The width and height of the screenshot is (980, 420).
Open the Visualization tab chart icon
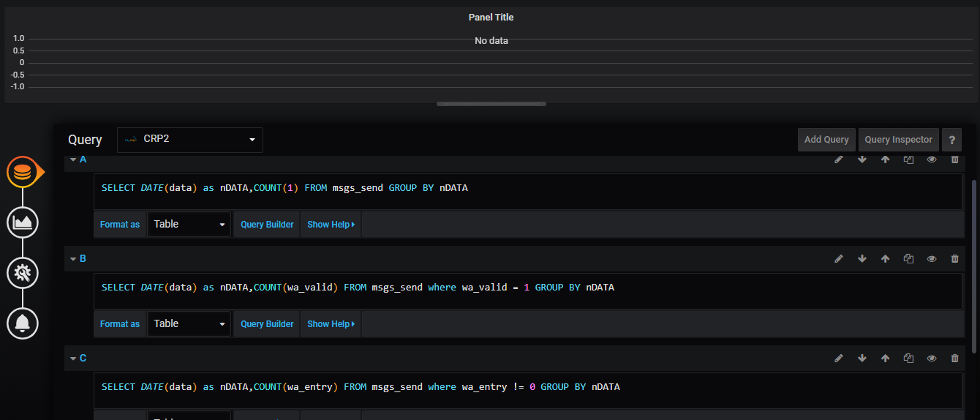(23, 222)
